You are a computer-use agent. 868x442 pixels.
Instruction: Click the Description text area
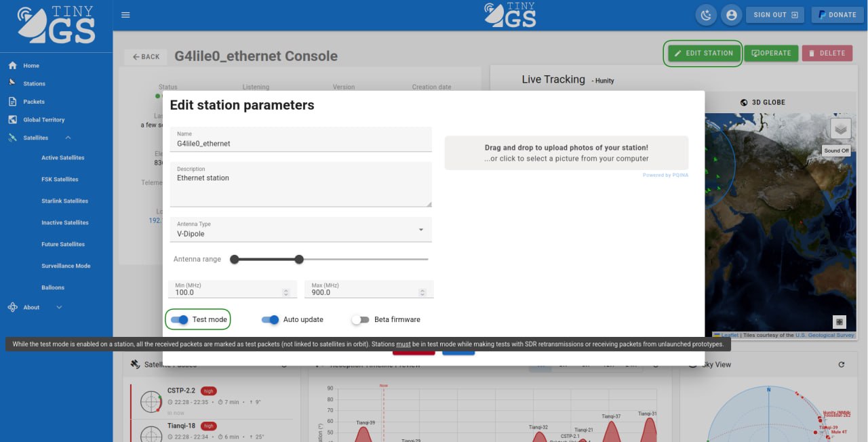[300, 184]
